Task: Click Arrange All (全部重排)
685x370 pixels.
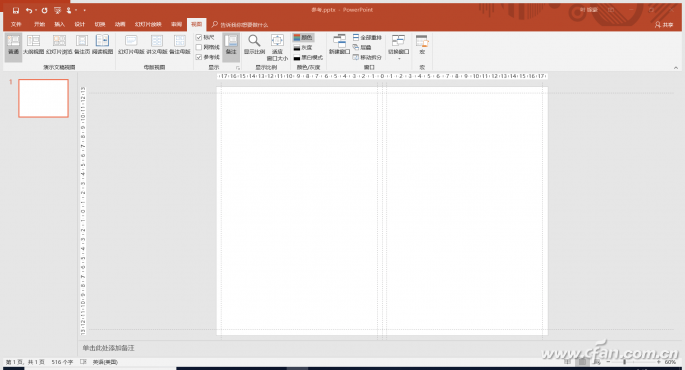Action: point(367,38)
